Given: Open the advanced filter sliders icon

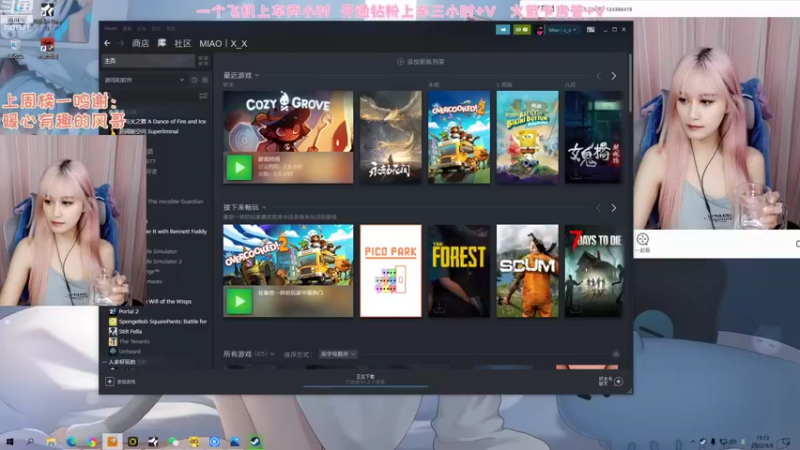Looking at the screenshot, I should point(203,96).
